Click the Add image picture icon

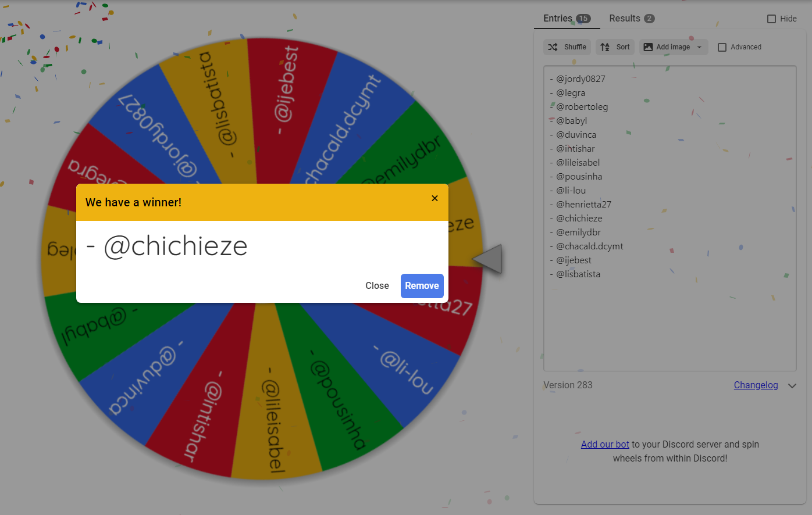click(648, 47)
